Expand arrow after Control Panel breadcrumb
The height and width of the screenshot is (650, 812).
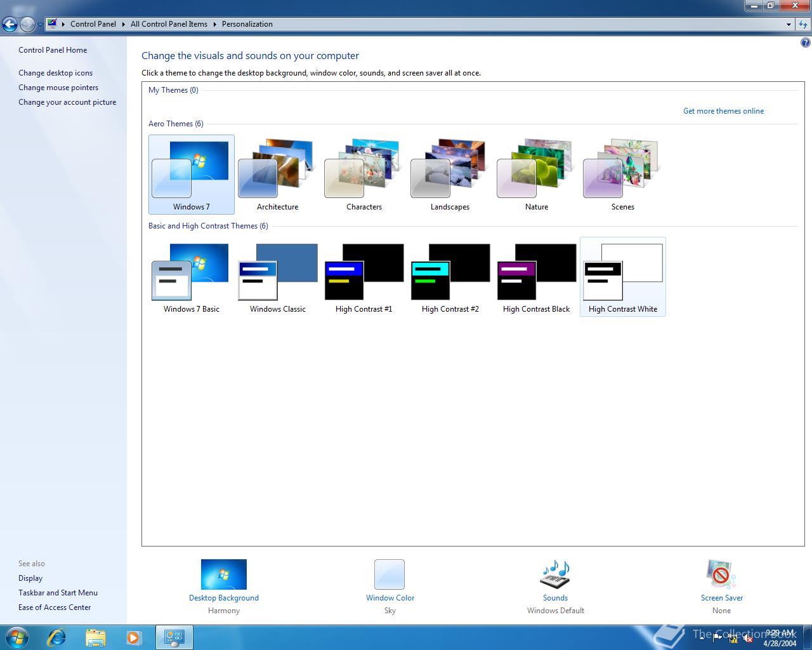(124, 24)
